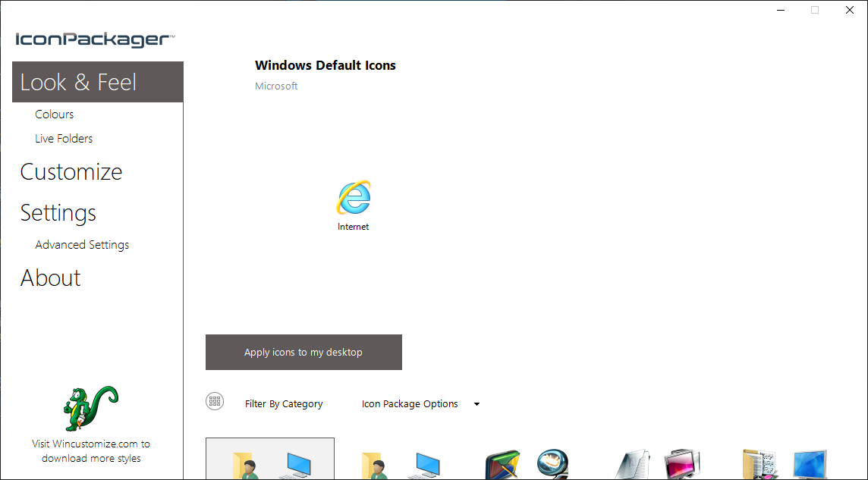Expand Icon Package Options dropdown arrow
868x480 pixels.
click(476, 404)
